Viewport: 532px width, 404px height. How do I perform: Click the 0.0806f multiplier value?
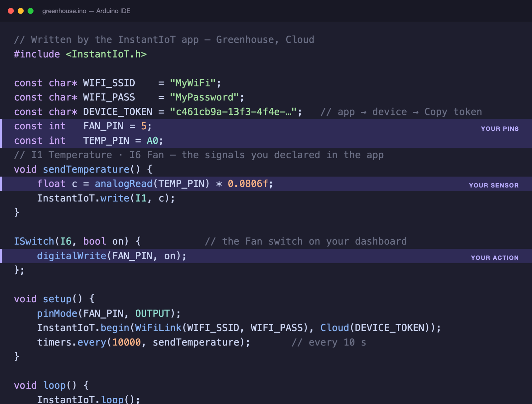(248, 184)
